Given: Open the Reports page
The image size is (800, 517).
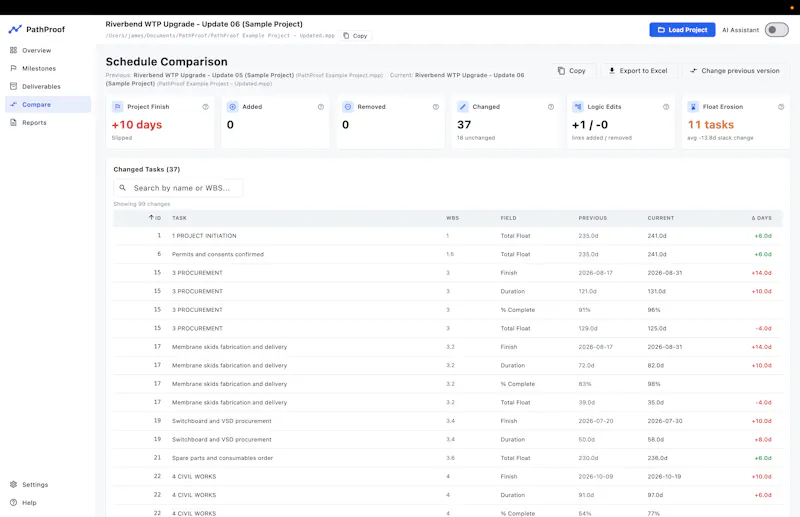Looking at the screenshot, I should [x=34, y=122].
